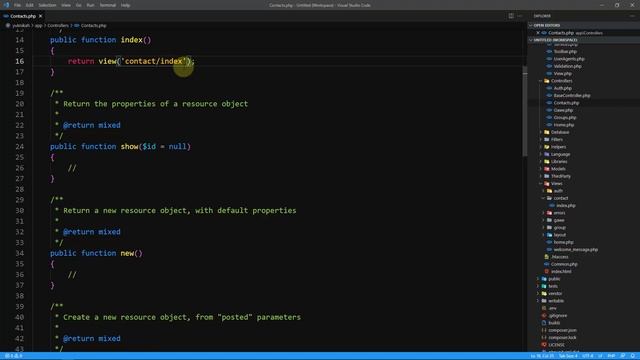Image resolution: width=640 pixels, height=360 pixels.
Task: Open View.php in the explorer
Action: (x=562, y=73)
